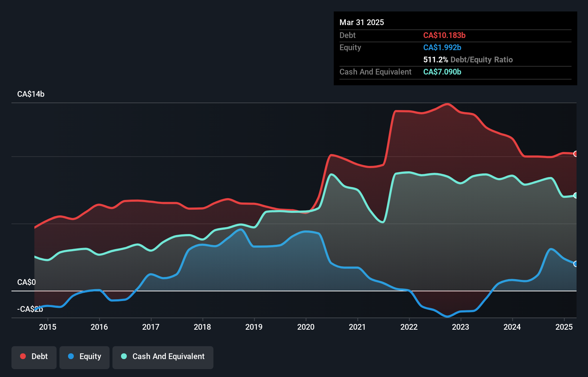Screen dimensions: 588x377
Task: Toggle the Cash And Equivalent legend button
Action: 163,357
